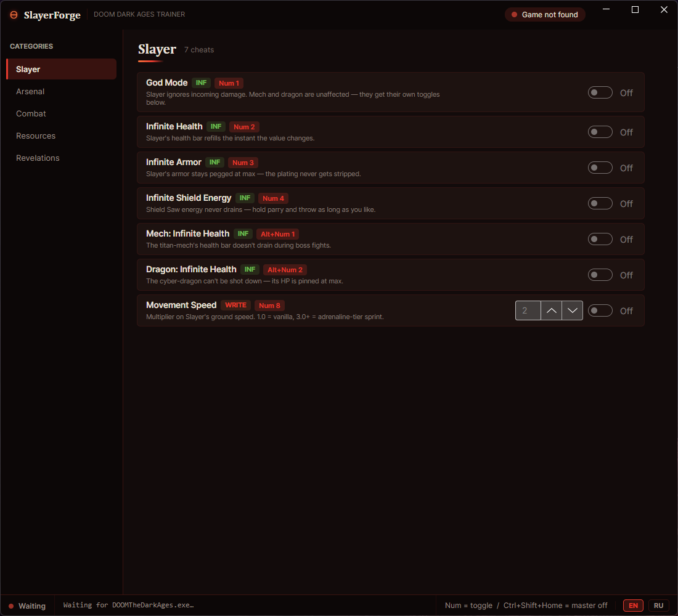The width and height of the screenshot is (678, 616).
Task: Increase Movement Speed with up arrow
Action: pyautogui.click(x=551, y=310)
